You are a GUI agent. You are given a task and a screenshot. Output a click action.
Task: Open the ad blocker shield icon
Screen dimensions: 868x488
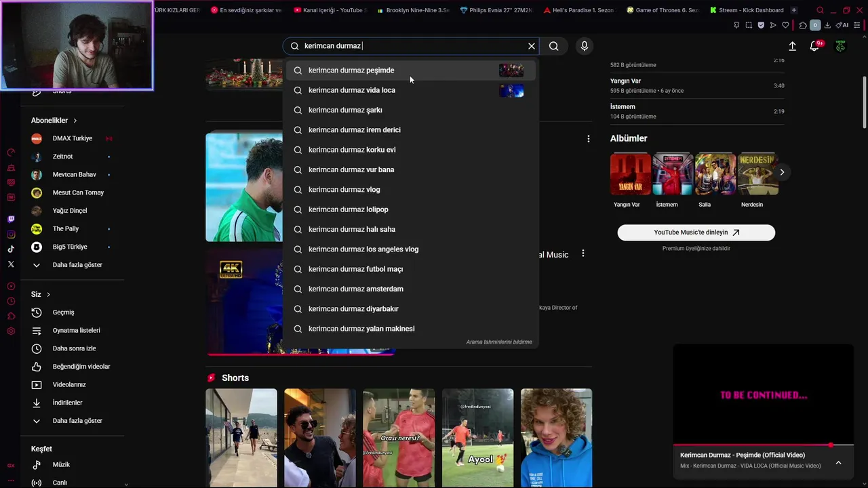761,25
